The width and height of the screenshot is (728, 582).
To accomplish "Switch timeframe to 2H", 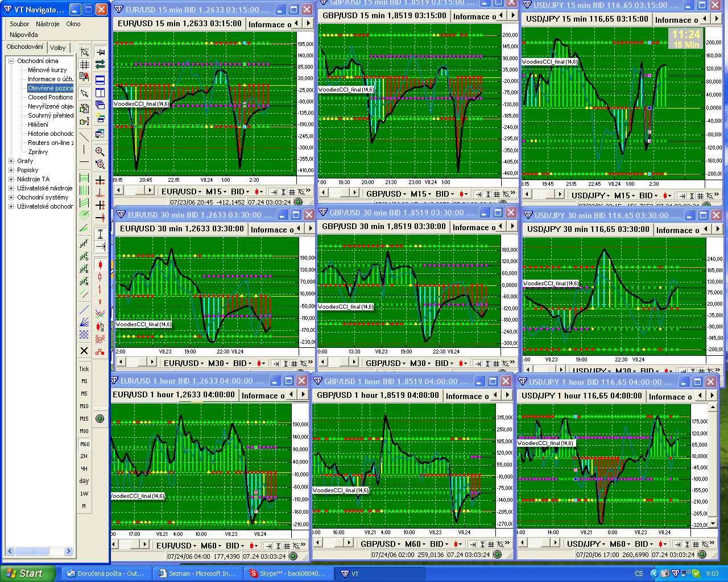I will (x=84, y=456).
